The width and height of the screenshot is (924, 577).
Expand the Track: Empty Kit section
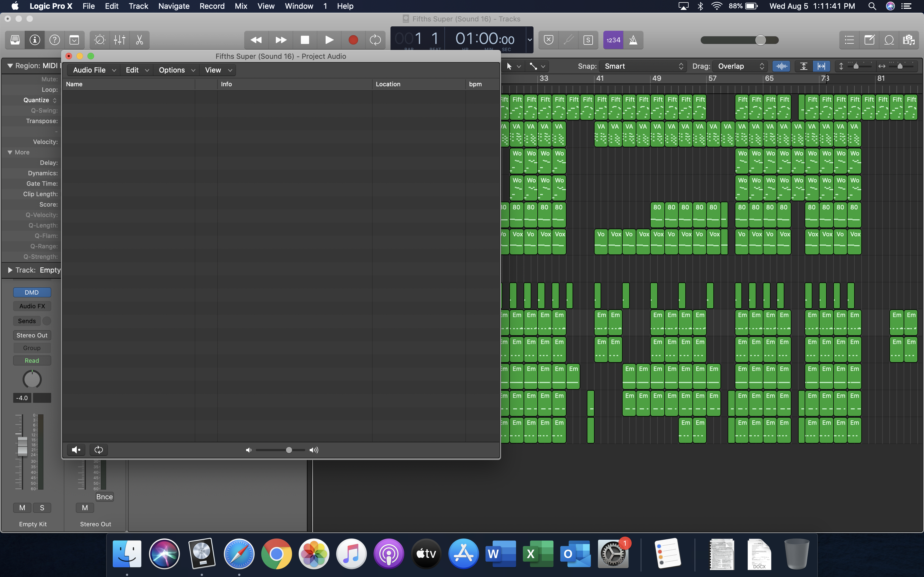pyautogui.click(x=10, y=270)
